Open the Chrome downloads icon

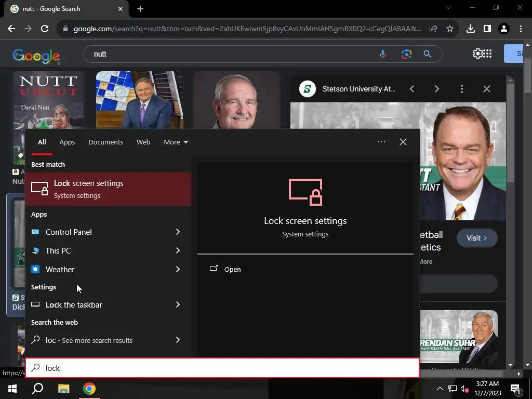point(471,29)
